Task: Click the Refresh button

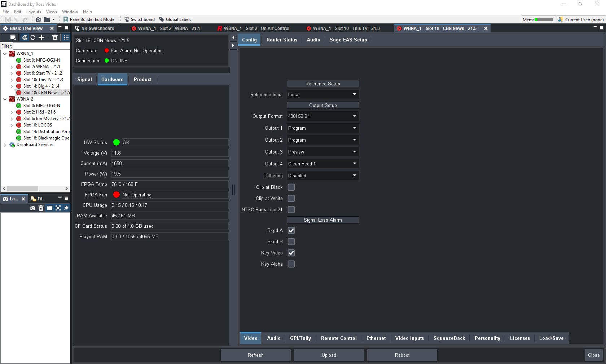Action: click(x=256, y=355)
